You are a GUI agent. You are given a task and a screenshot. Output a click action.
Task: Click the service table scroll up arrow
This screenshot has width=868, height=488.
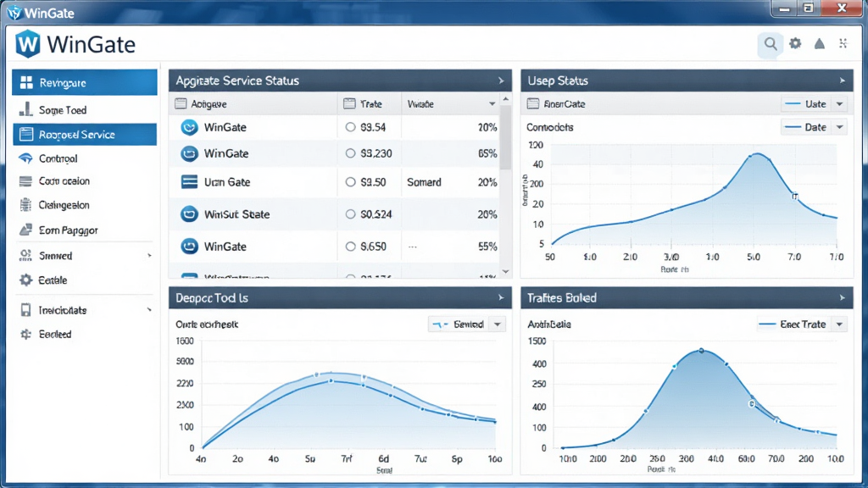tap(505, 98)
